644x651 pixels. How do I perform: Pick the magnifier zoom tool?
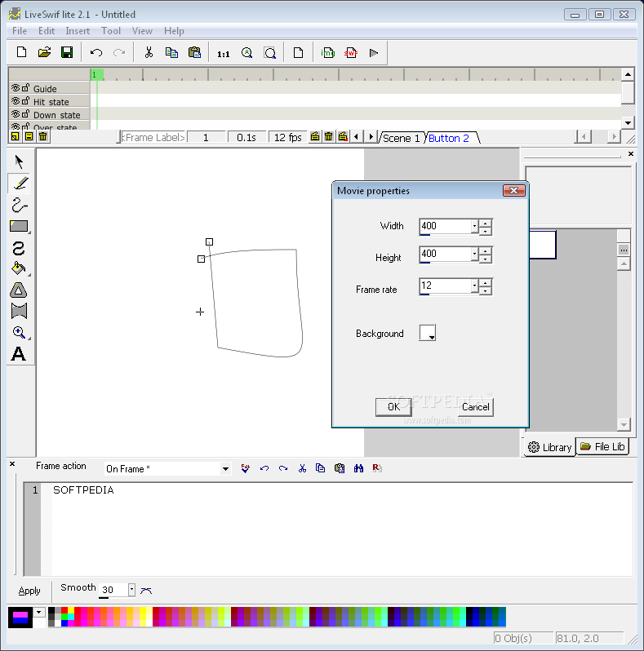pyautogui.click(x=19, y=333)
